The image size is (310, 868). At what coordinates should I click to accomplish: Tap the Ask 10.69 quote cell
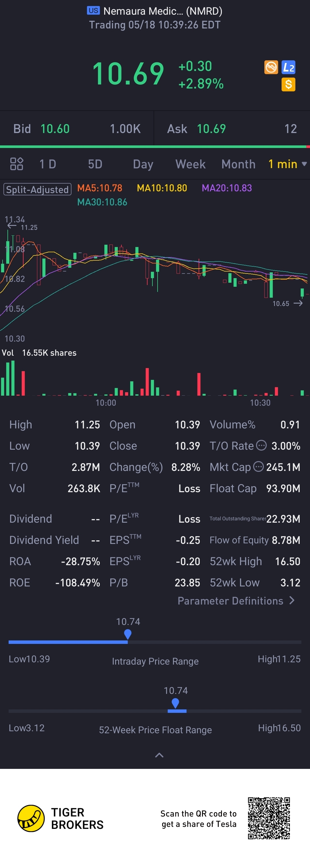coord(232,129)
